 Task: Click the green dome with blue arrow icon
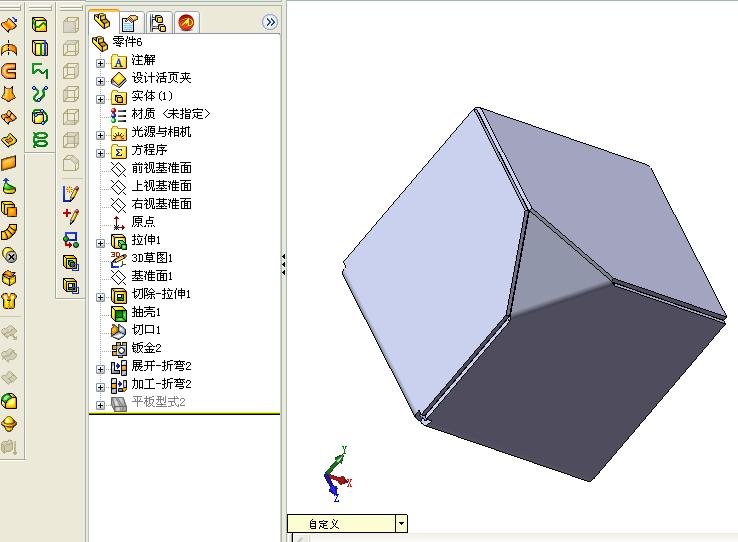coord(9,186)
